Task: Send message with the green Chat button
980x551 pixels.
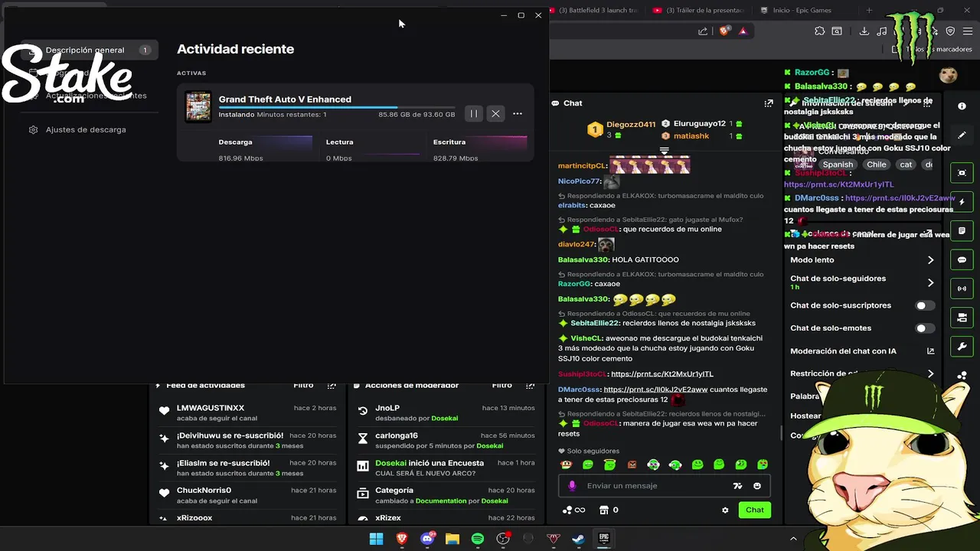Action: (755, 510)
